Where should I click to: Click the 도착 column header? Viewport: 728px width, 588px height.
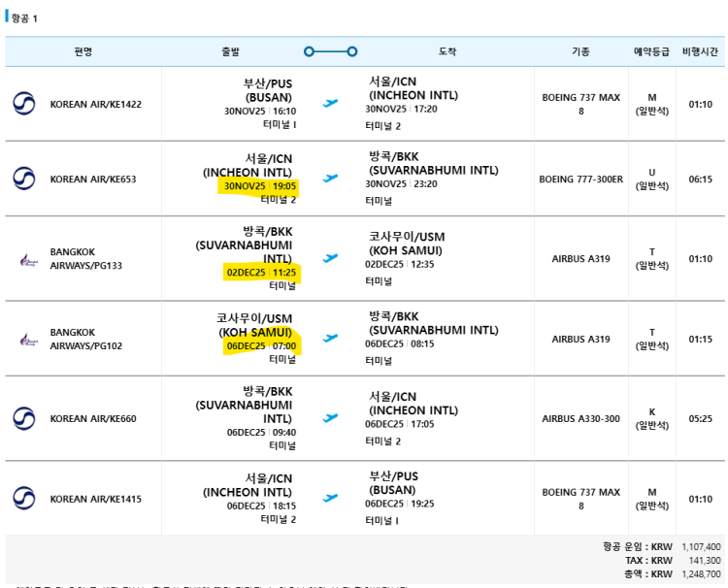click(x=447, y=51)
